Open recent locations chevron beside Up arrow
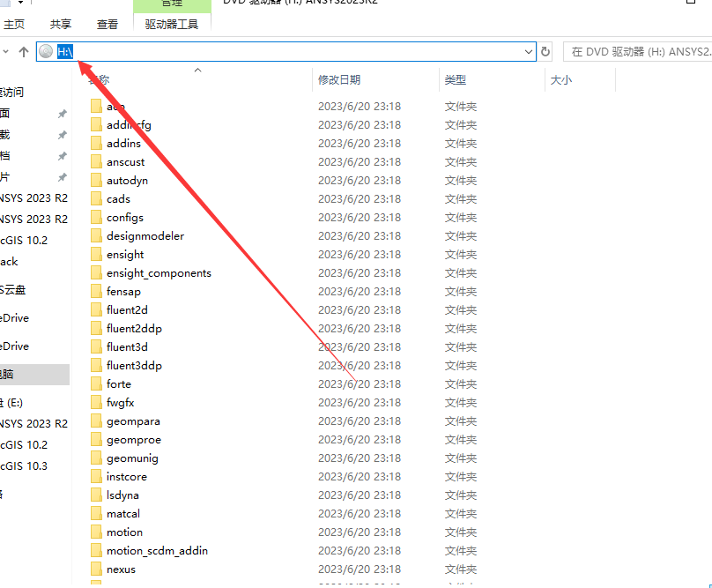The width and height of the screenshot is (712, 588). point(6,52)
